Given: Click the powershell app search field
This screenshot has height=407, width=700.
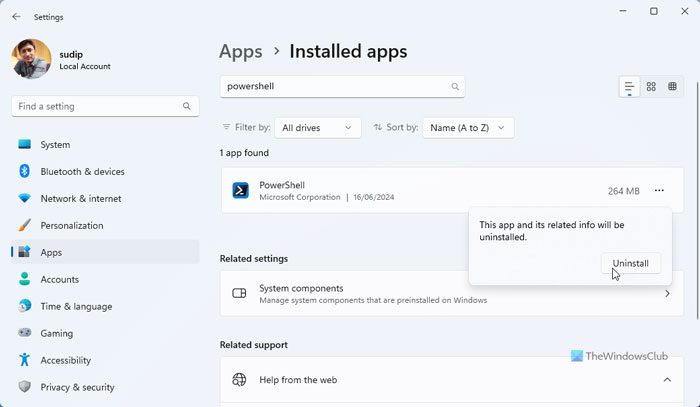Looking at the screenshot, I should (x=333, y=87).
